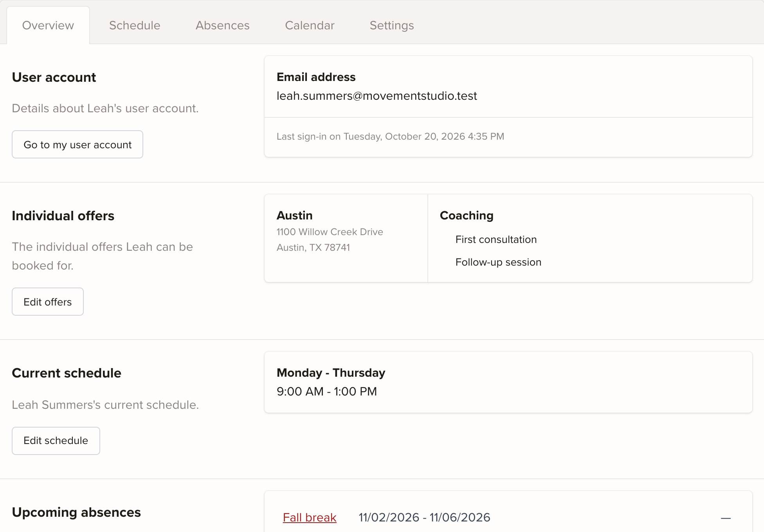Click the Austin, TX 78741 address line
This screenshot has width=764, height=532.
(313, 248)
